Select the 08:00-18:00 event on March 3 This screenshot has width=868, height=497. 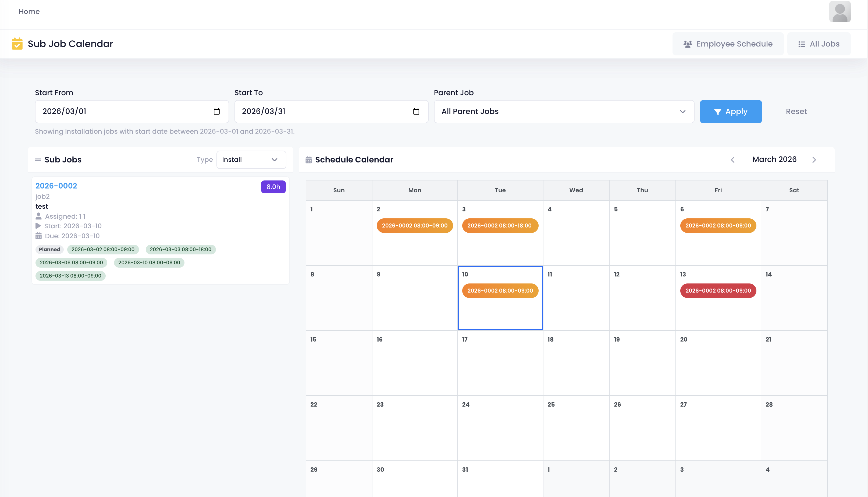pyautogui.click(x=500, y=226)
